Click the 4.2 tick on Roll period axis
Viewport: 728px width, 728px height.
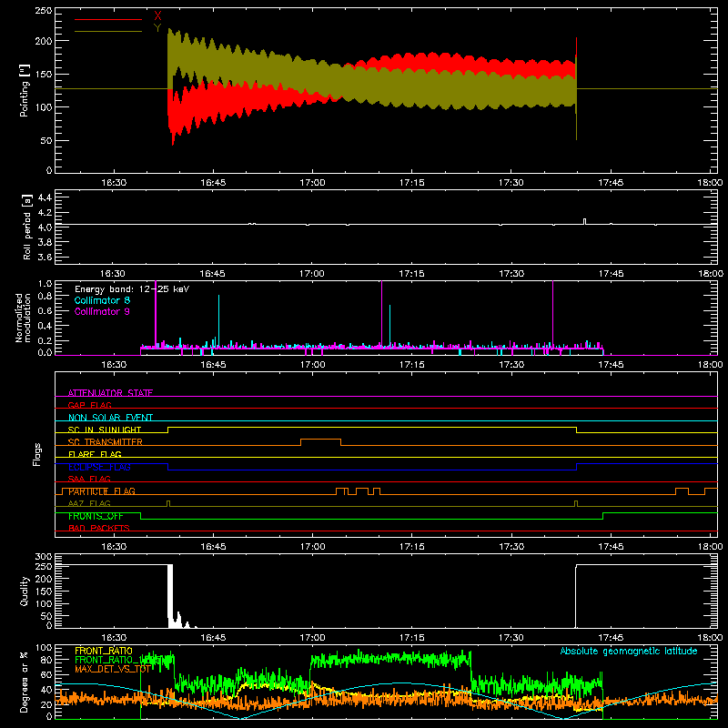[x=44, y=213]
